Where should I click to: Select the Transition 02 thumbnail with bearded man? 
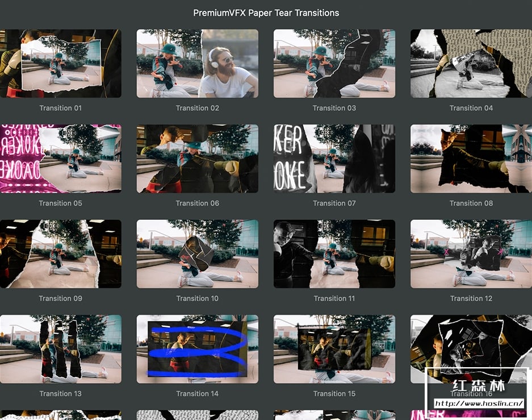click(x=198, y=64)
